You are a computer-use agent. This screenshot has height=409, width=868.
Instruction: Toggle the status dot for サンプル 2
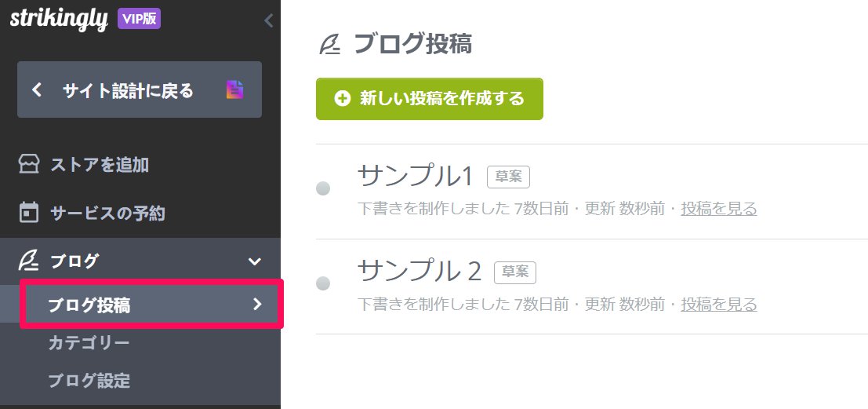click(323, 283)
